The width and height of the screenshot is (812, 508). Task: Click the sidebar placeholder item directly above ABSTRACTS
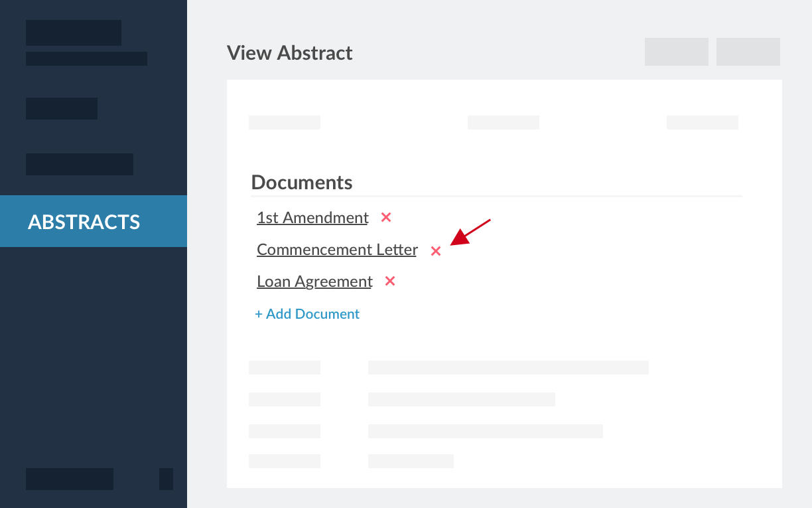pos(80,165)
